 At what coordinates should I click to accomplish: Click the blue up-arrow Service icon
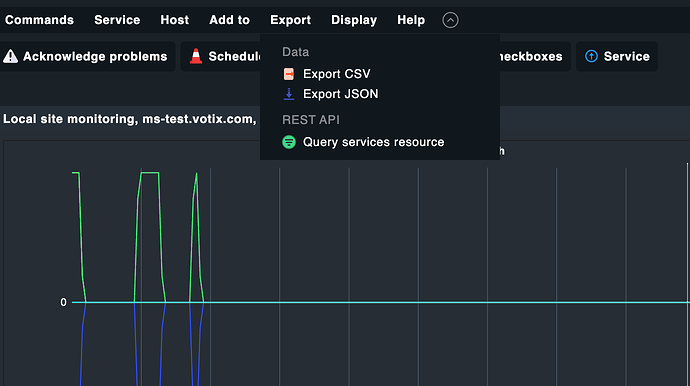pos(591,56)
